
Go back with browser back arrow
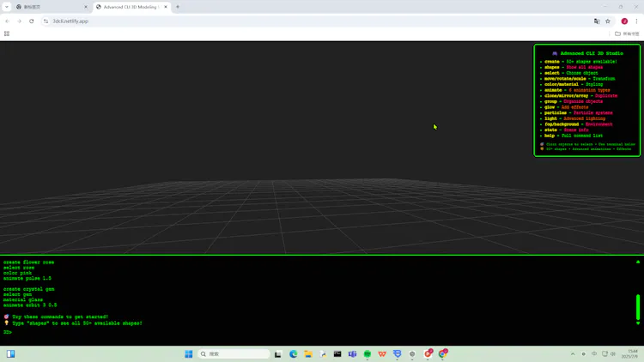pyautogui.click(x=8, y=21)
